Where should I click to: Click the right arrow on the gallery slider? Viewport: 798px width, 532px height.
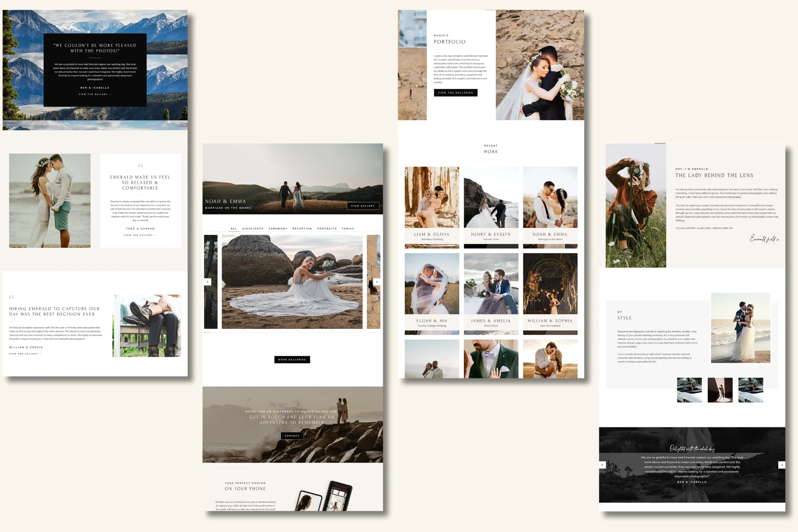(377, 282)
